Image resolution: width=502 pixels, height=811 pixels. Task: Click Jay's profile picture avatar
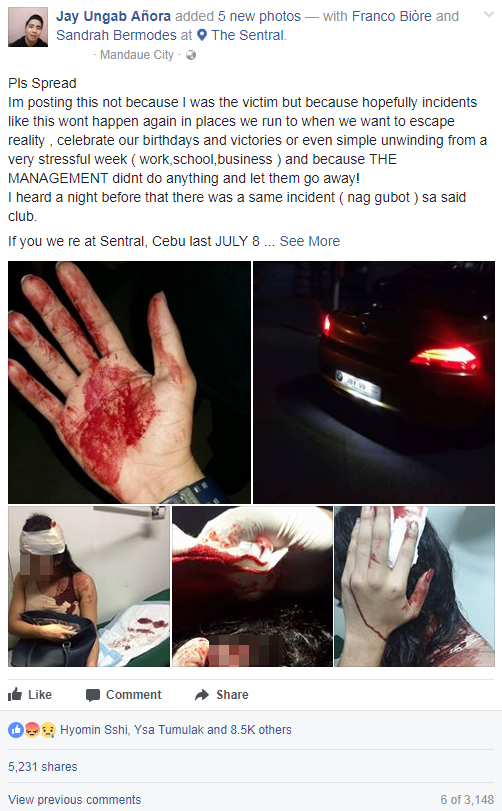click(28, 27)
